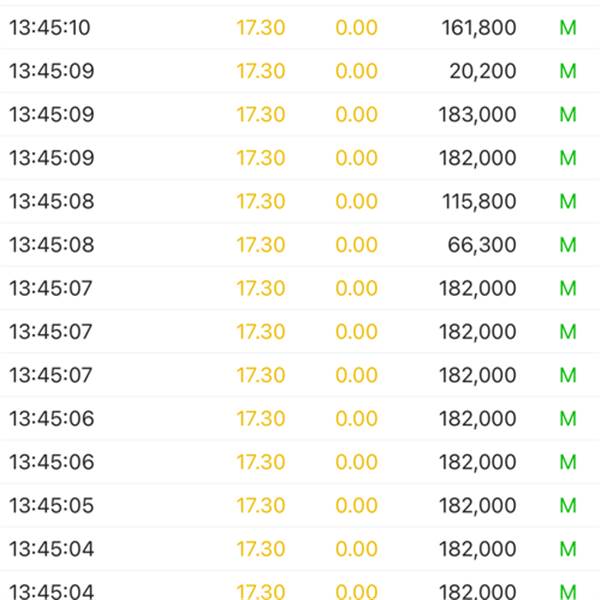Click the M marker beside volume 20,200
600x600 pixels.
click(568, 71)
